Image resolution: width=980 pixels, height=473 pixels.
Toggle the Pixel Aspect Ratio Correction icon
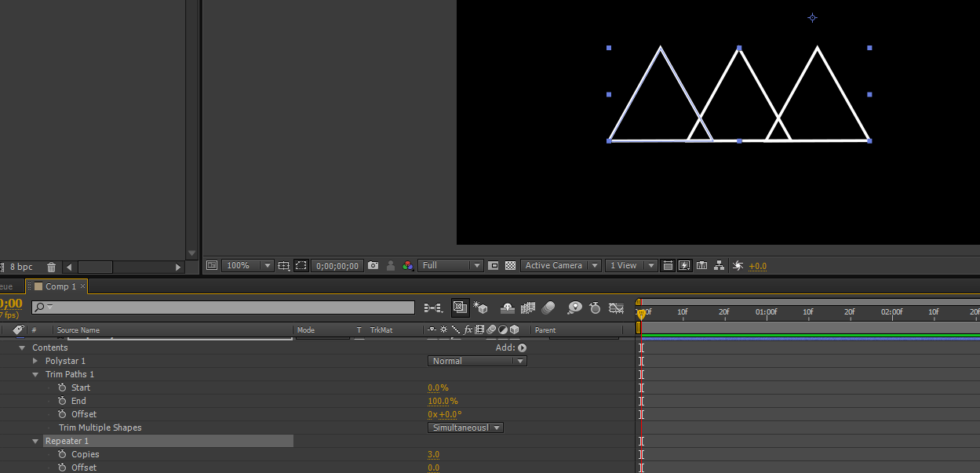coord(668,266)
